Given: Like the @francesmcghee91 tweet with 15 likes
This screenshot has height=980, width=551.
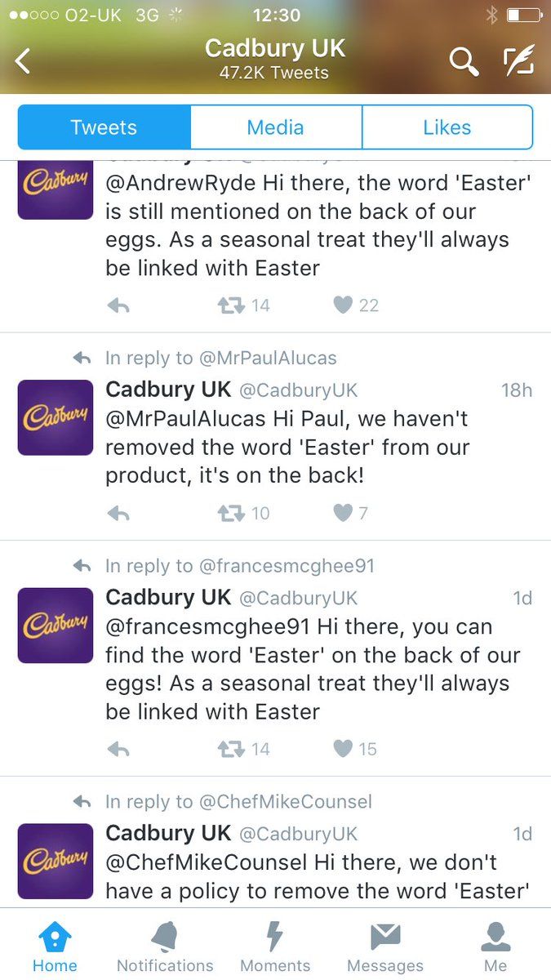Looking at the screenshot, I should pos(344,749).
